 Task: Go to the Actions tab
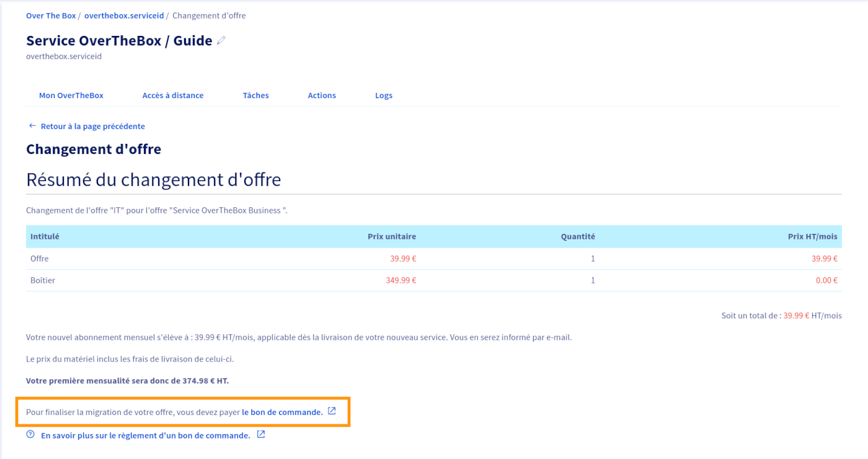click(322, 96)
